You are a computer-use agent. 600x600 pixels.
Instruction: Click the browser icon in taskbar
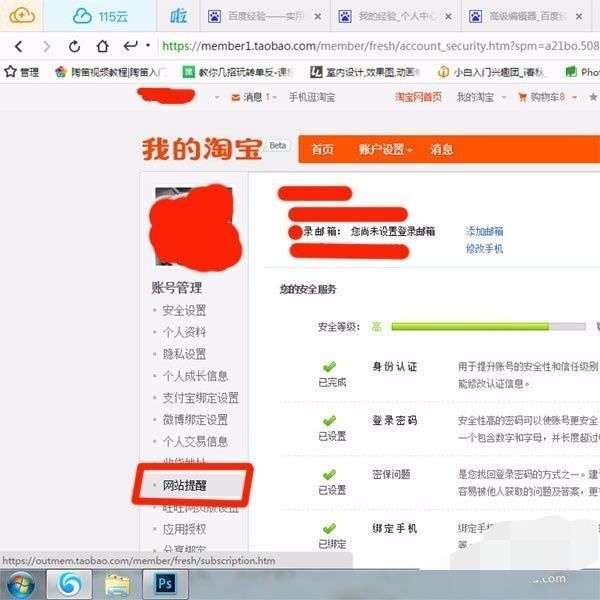tap(69, 584)
